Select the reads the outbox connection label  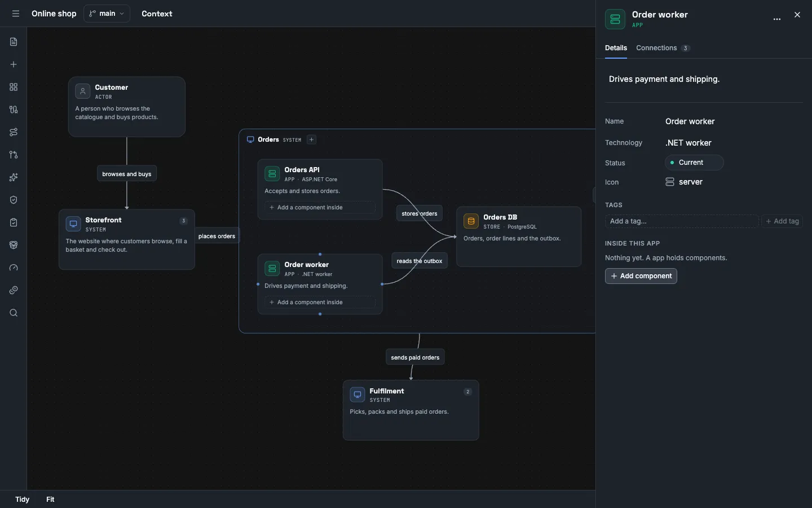pos(420,261)
